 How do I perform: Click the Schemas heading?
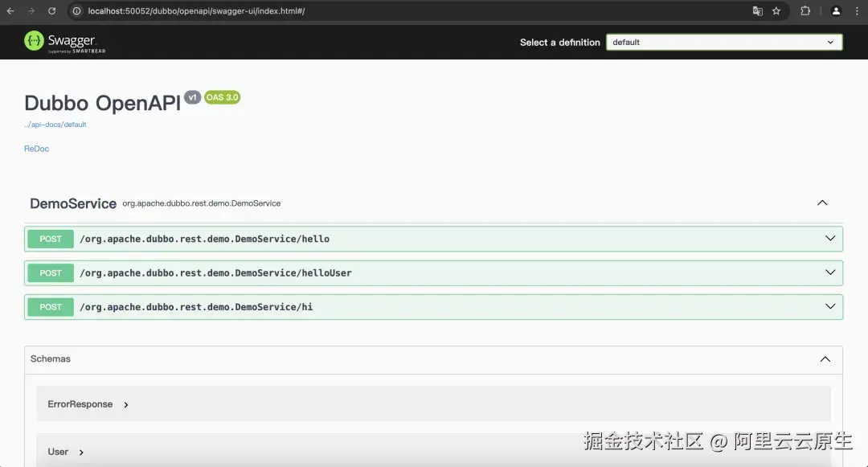(51, 359)
